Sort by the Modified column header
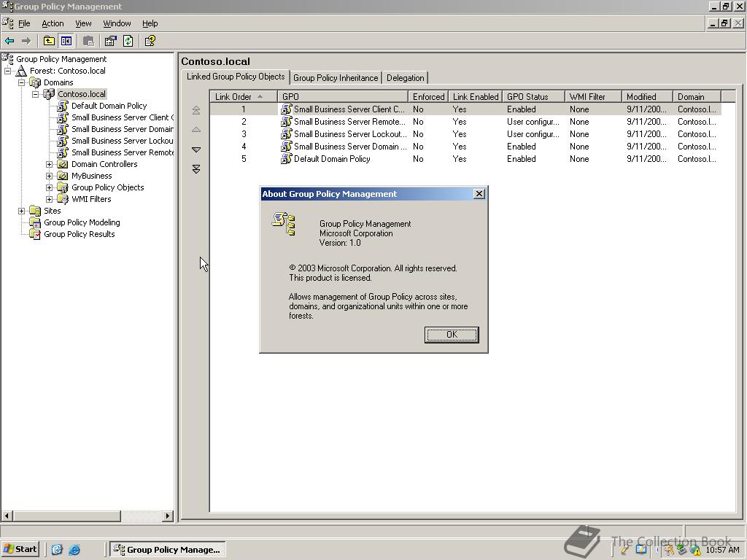The image size is (747, 560). tap(648, 97)
